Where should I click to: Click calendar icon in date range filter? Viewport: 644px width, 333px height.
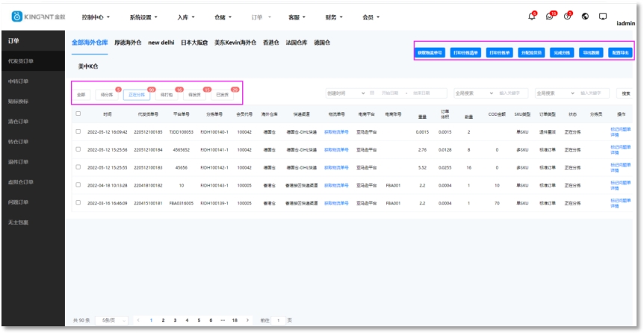click(x=371, y=93)
